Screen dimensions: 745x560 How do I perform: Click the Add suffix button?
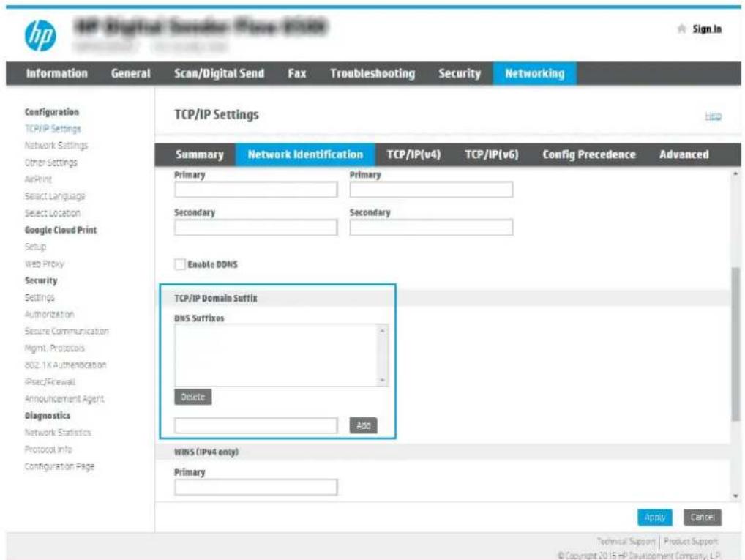coord(364,425)
